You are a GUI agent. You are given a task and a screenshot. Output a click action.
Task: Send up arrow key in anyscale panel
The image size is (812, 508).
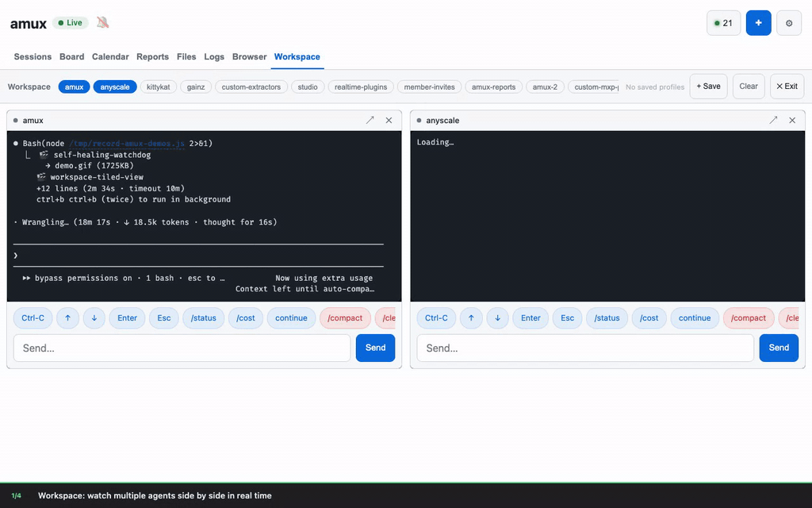[471, 317]
